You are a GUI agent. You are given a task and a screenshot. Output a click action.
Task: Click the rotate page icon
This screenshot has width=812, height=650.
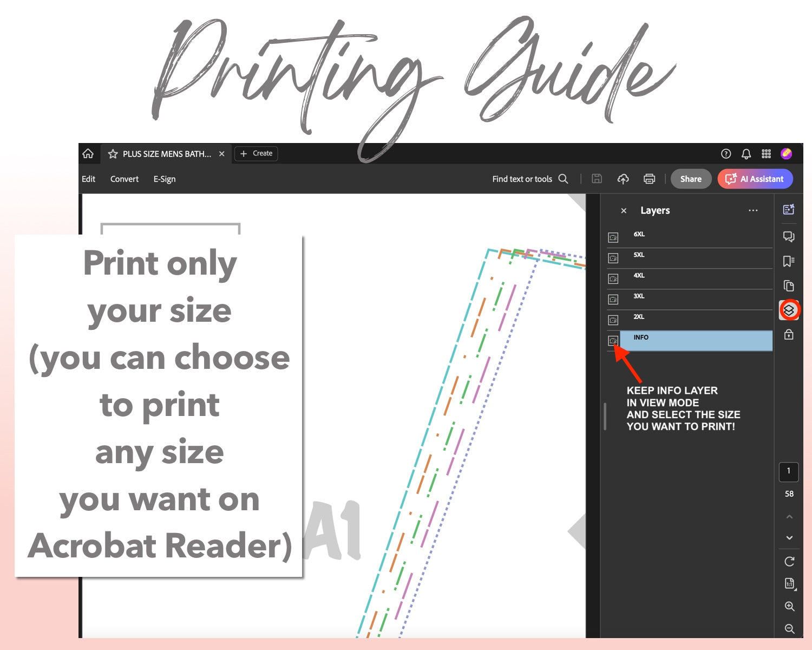(x=789, y=561)
